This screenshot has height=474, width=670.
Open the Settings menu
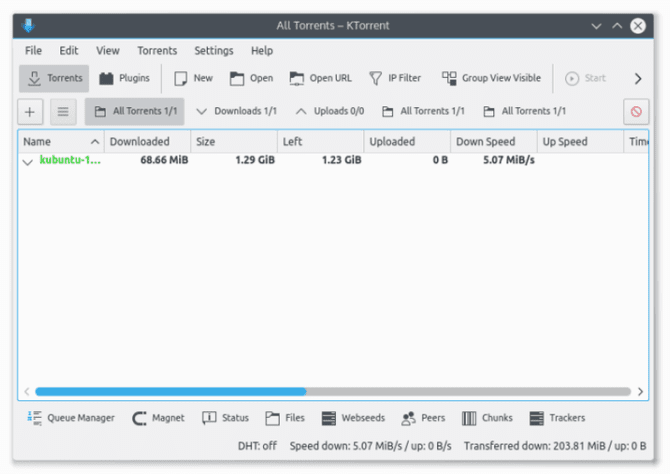pyautogui.click(x=214, y=51)
